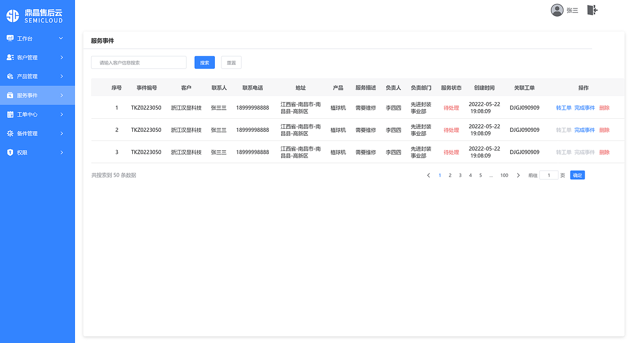The width and height of the screenshot is (644, 343).
Task: Select page 2 in pagination
Action: 450,176
